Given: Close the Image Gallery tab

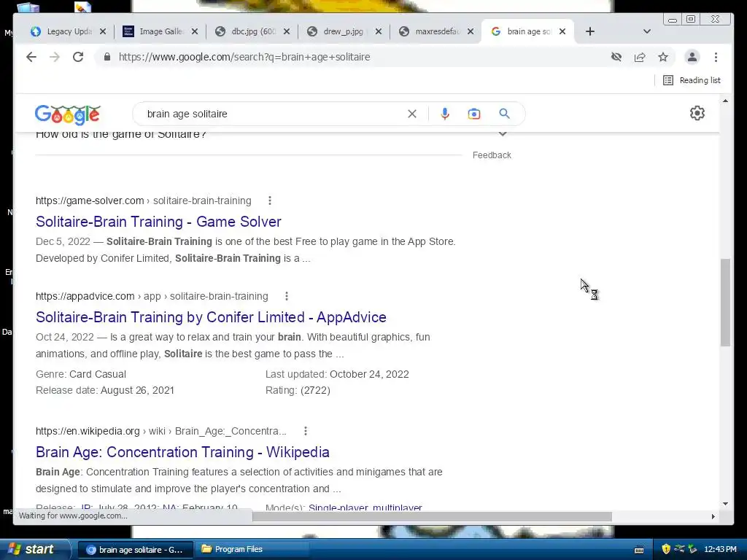Looking at the screenshot, I should (195, 31).
